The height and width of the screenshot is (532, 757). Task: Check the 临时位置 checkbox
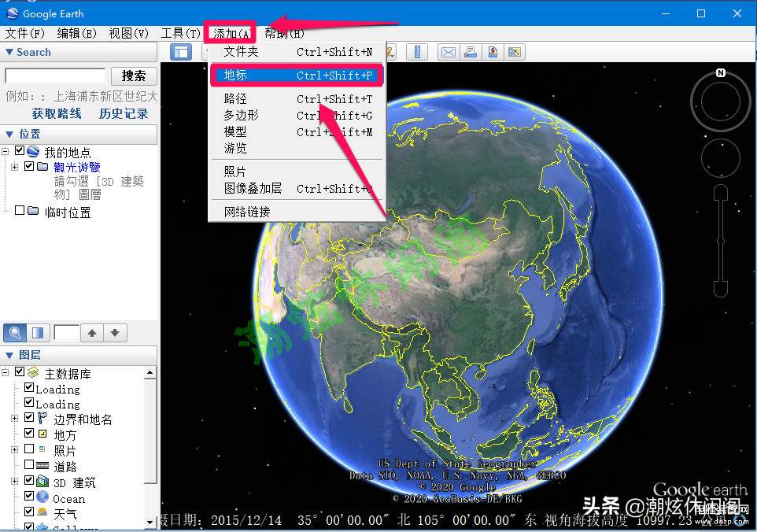[x=20, y=210]
